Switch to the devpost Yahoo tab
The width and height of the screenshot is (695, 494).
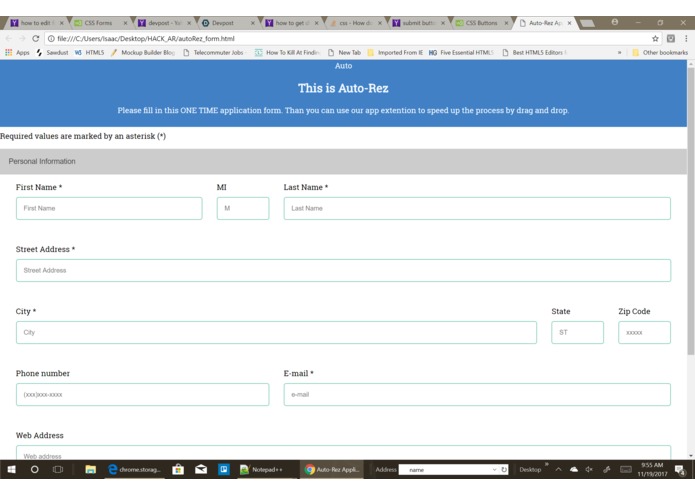[164, 23]
